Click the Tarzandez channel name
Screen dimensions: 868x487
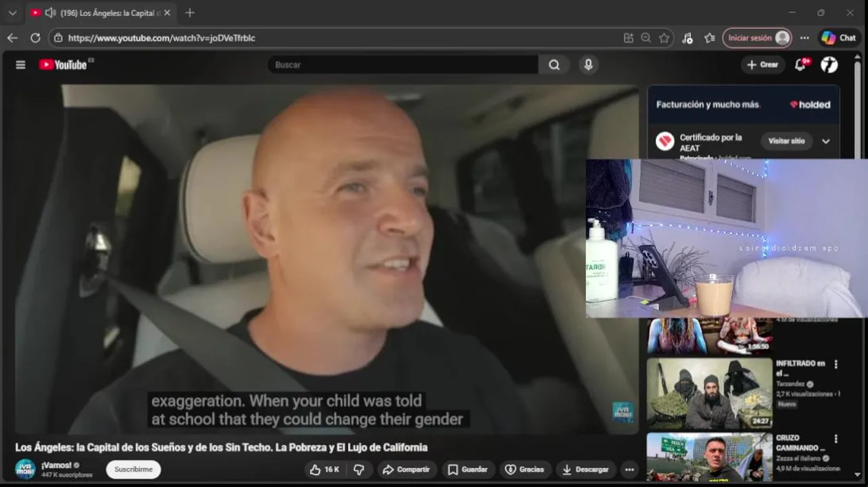pyautogui.click(x=790, y=384)
